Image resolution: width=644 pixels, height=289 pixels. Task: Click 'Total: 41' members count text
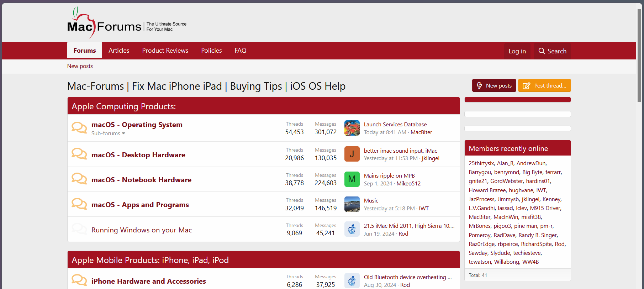tap(478, 275)
